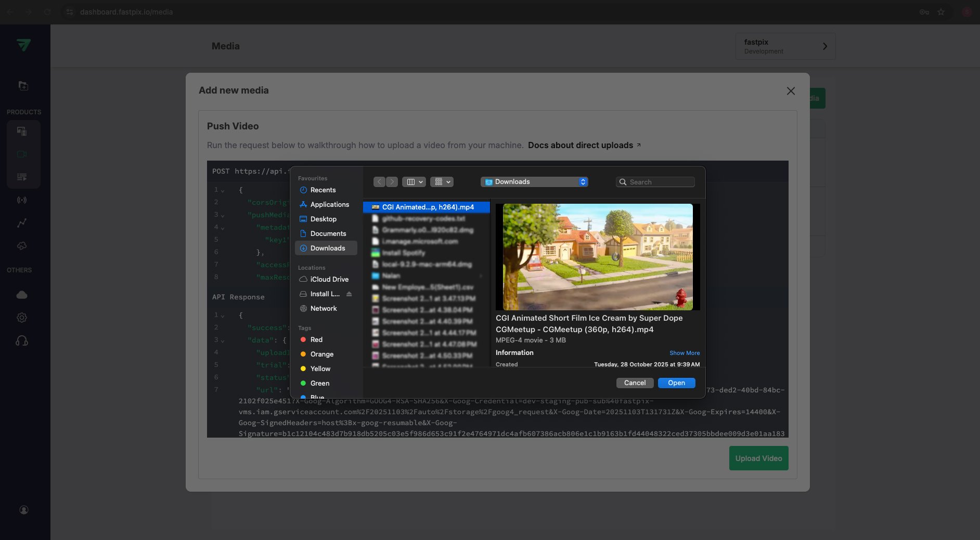Image resolution: width=980 pixels, height=540 pixels.
Task: Click the Open button in file dialog
Action: [676, 383]
